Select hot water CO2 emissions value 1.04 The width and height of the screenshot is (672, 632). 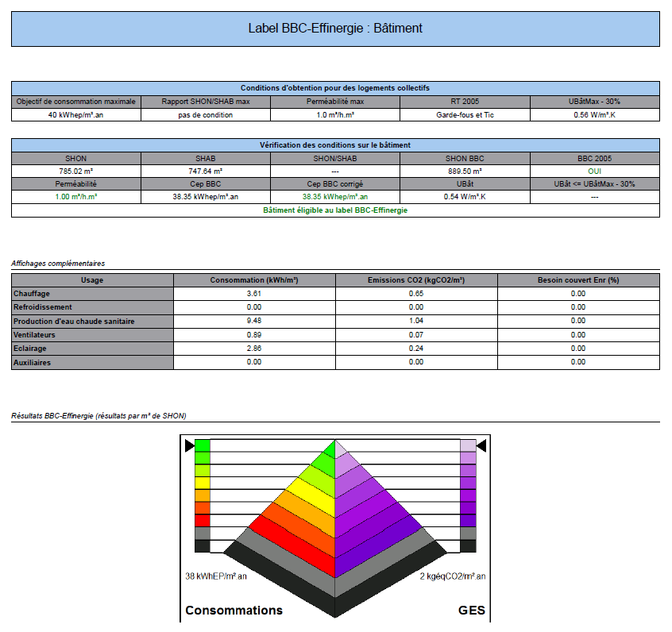click(416, 321)
